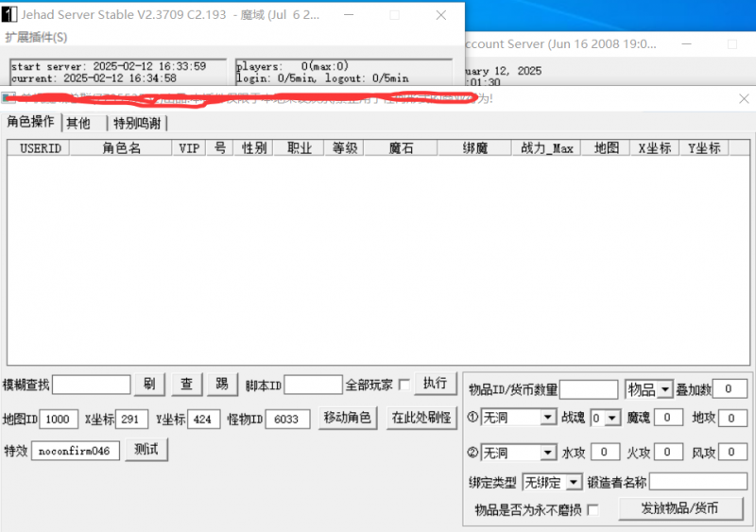Click the plugin dialog title icon
Viewport: 756px width, 532px height.
[9, 98]
